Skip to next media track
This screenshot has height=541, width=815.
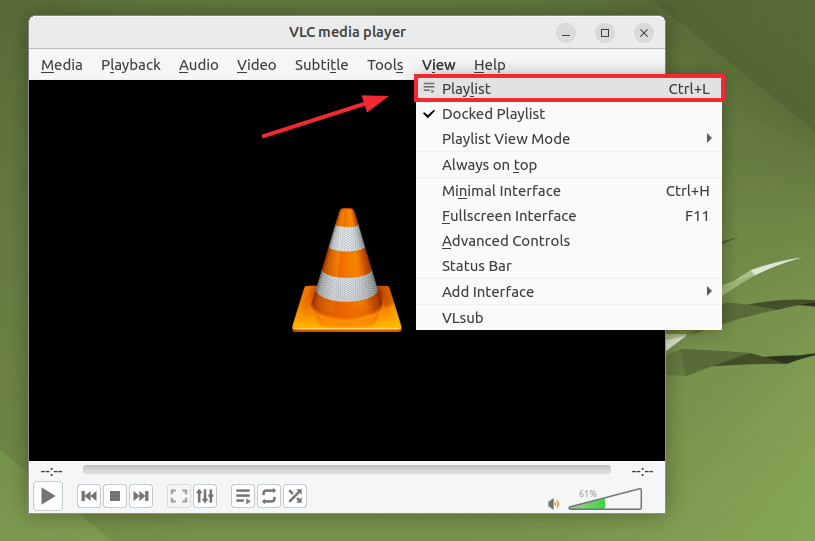pos(140,496)
